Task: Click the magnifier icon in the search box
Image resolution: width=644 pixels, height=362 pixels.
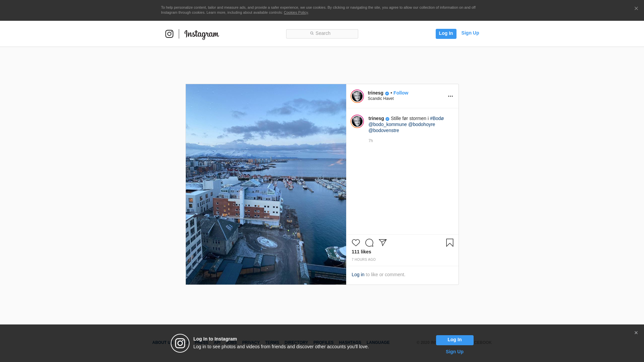Action: [x=312, y=33]
